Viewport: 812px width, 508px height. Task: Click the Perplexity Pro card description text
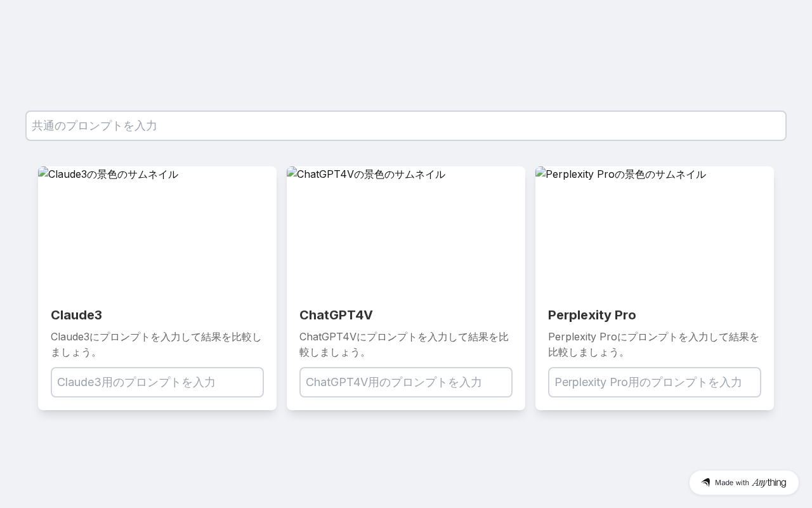[653, 344]
